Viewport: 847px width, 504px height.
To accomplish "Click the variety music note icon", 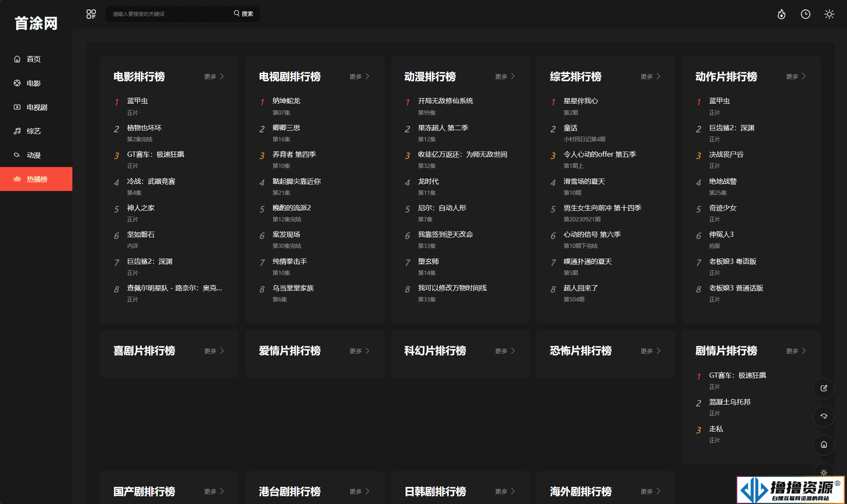I will (17, 131).
